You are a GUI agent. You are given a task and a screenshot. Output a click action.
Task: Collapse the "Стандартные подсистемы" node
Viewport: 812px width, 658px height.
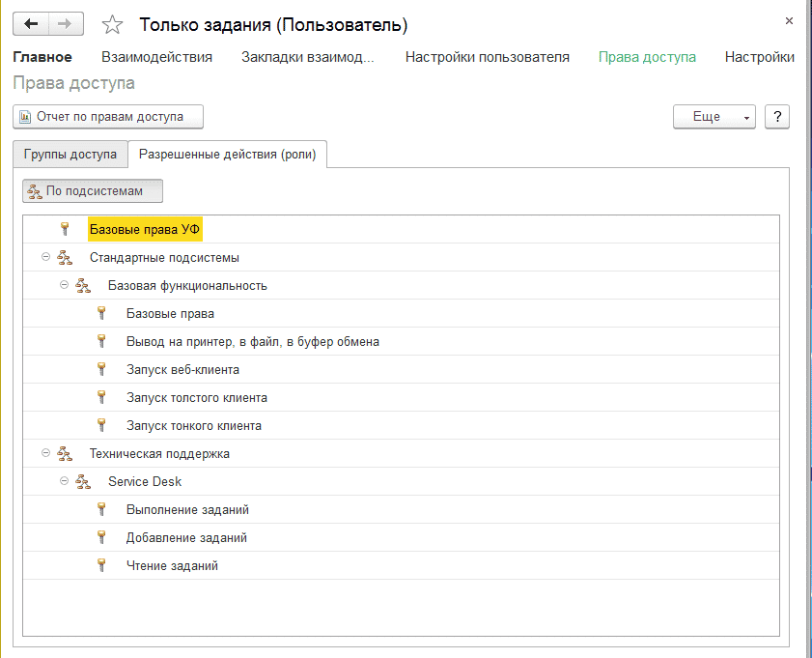(43, 257)
